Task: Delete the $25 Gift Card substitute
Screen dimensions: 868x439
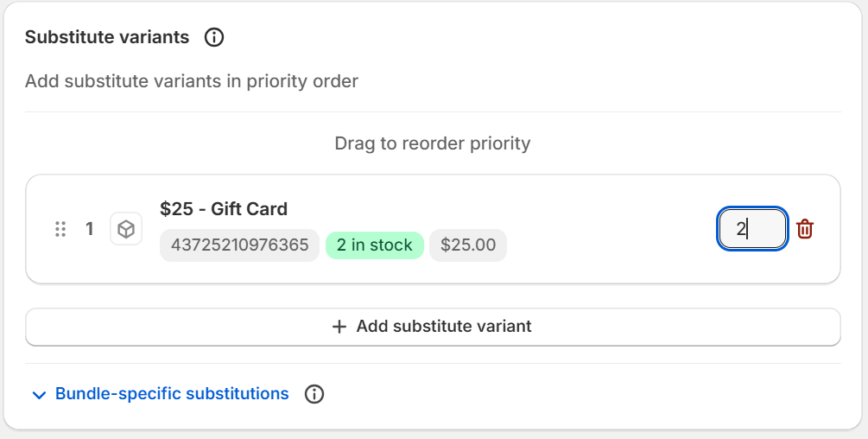Action: (x=805, y=229)
